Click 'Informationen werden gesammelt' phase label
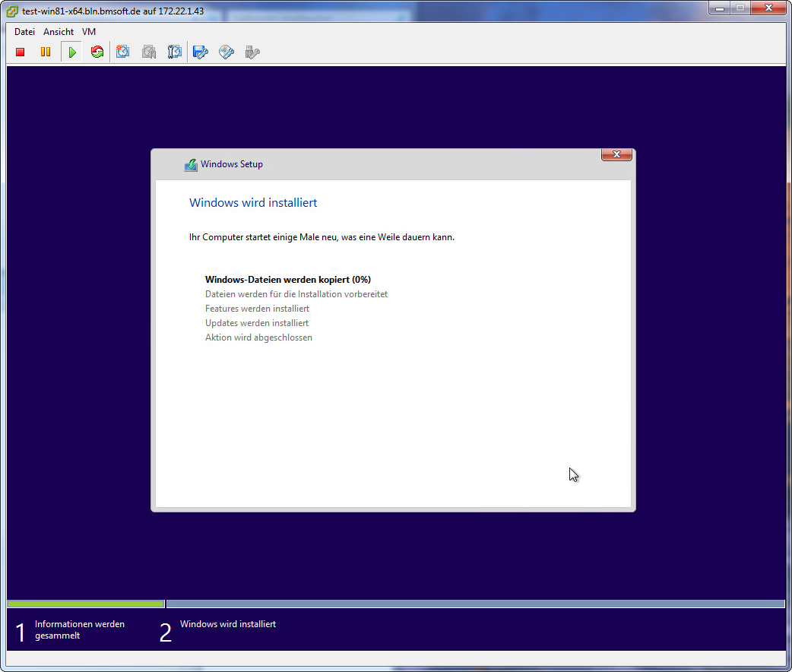Screen dimensions: 792x672 click(80, 630)
